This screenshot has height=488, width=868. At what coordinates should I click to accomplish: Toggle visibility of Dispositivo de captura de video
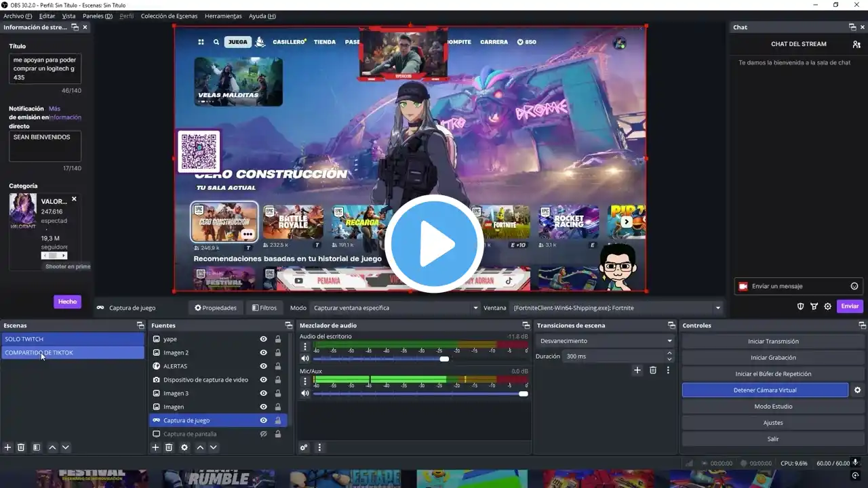click(263, 380)
